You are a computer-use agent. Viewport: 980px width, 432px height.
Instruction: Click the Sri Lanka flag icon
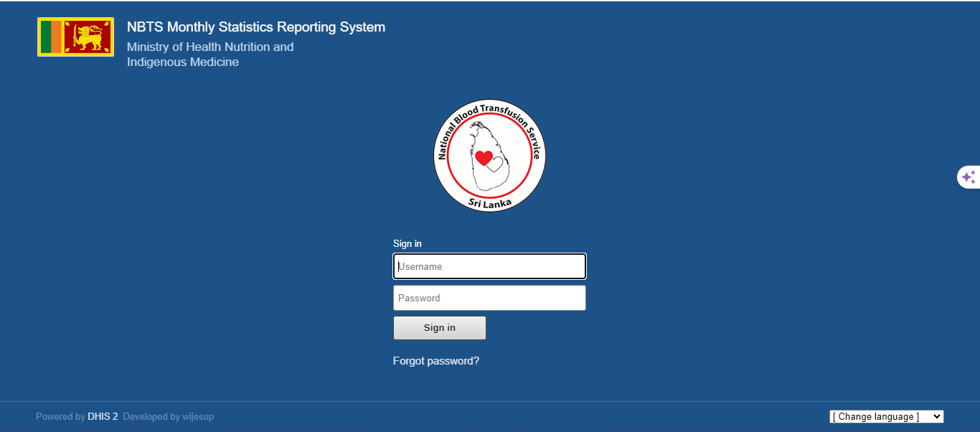tap(75, 37)
